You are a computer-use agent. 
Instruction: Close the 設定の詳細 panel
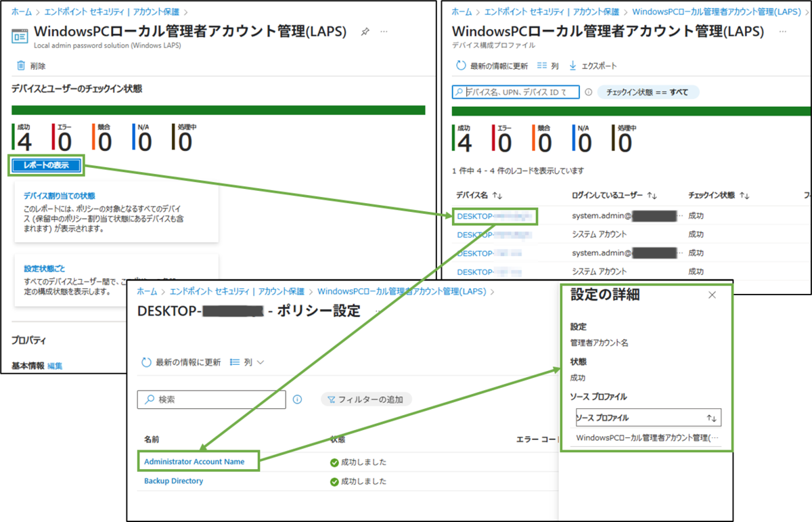tap(712, 295)
